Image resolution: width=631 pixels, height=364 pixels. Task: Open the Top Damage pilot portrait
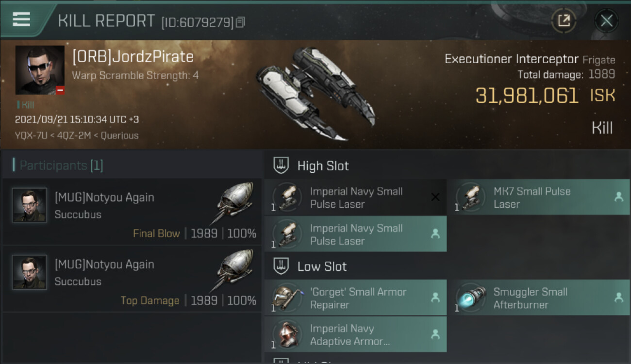(30, 272)
